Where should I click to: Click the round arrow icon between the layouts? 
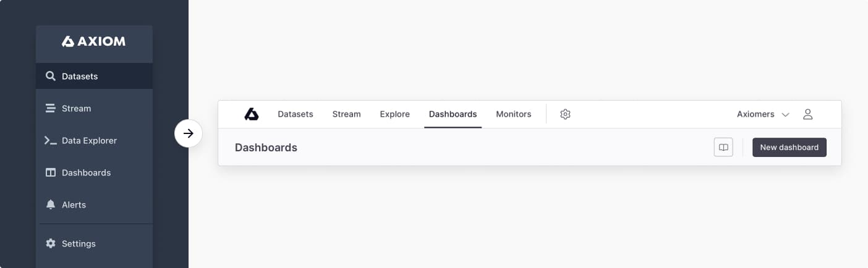click(x=189, y=133)
